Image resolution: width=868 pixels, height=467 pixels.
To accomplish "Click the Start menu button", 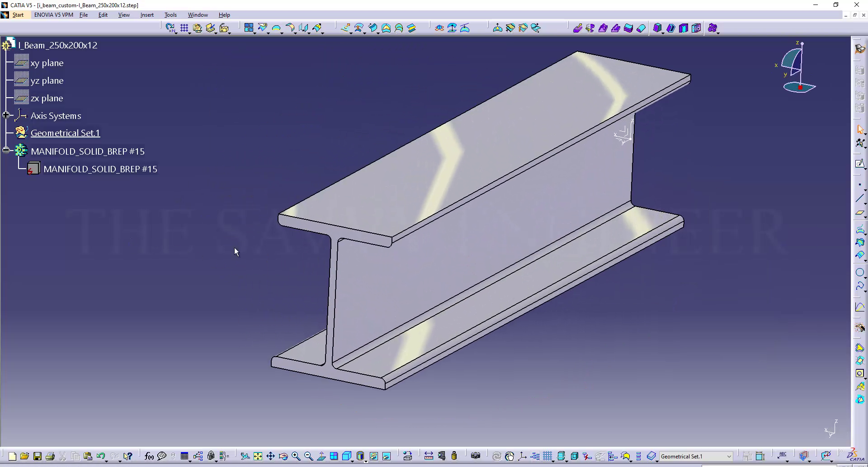I will click(18, 15).
